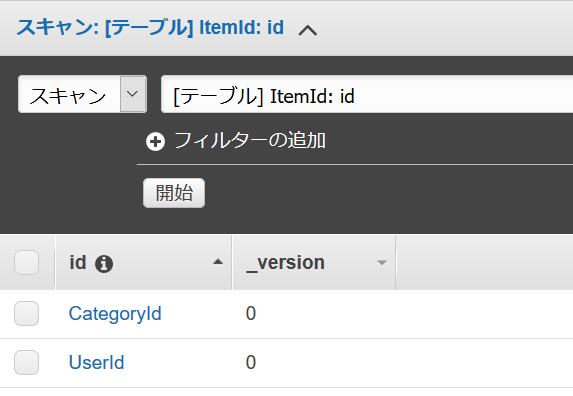Click the _version value 0 in UserId row
This screenshot has width=573, height=396.
coord(251,362)
